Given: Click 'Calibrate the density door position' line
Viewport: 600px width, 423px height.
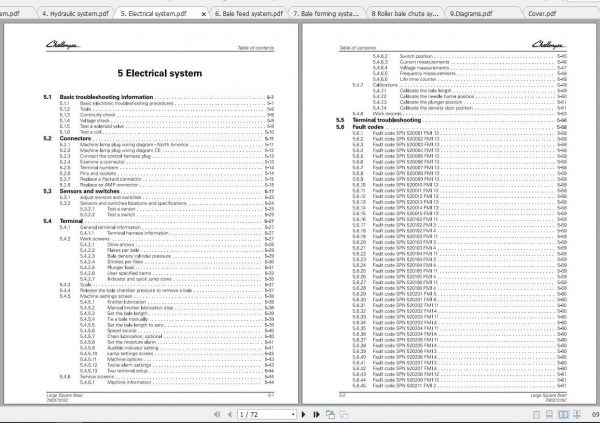Looking at the screenshot, I should [x=470, y=108].
